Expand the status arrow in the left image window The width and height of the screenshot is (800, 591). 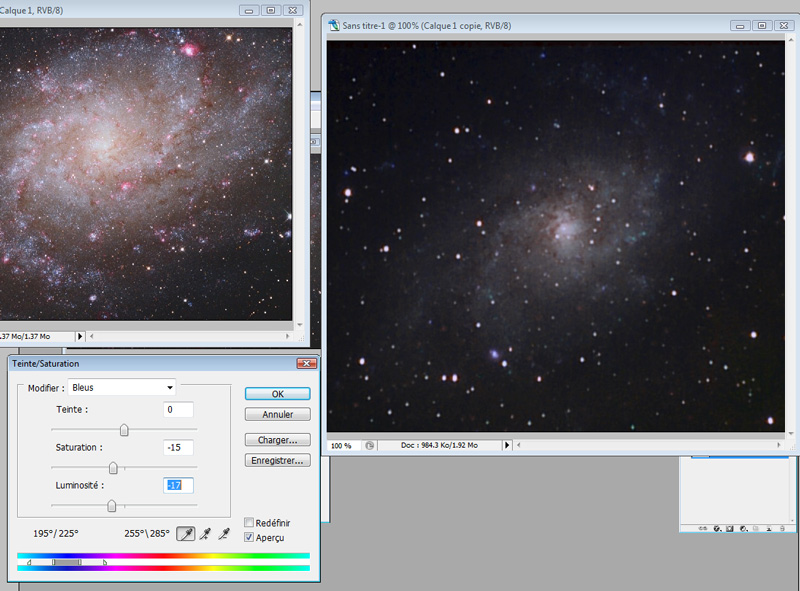[x=81, y=337]
